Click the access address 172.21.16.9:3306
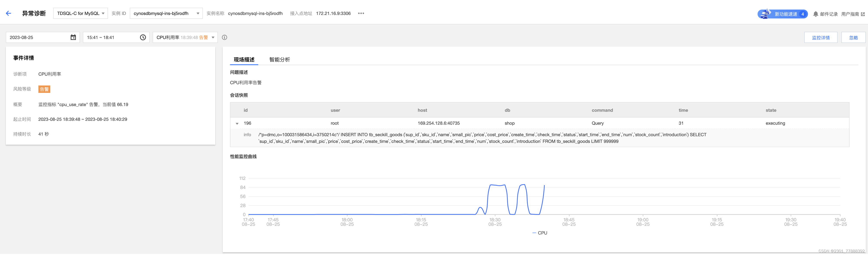Viewport: 868px width, 255px height. (x=333, y=13)
